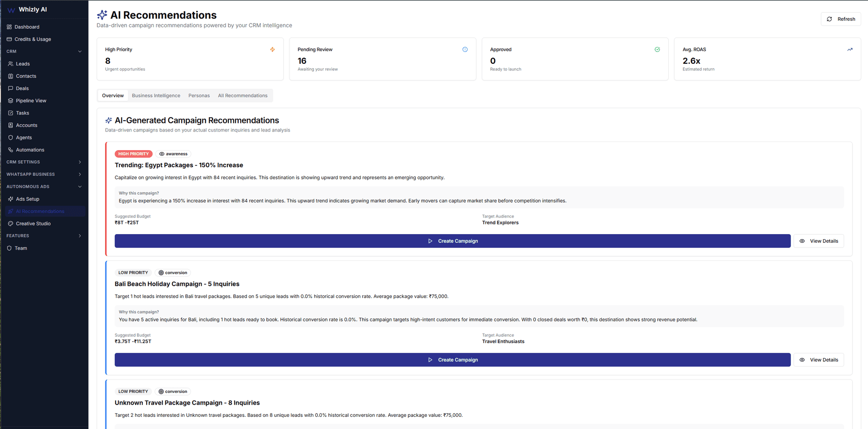This screenshot has height=429, width=868.
Task: Open the Personas tab
Action: coord(199,95)
